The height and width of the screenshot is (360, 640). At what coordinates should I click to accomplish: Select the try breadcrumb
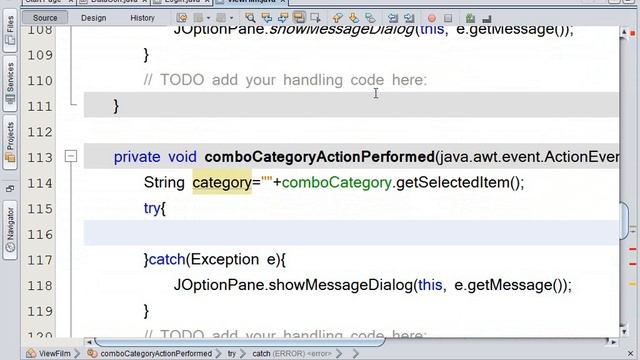click(x=232, y=353)
